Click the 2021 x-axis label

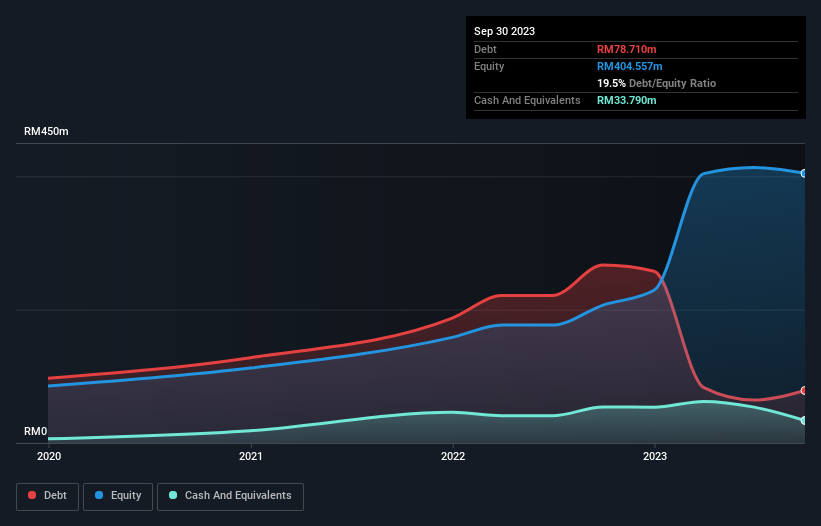coord(251,456)
